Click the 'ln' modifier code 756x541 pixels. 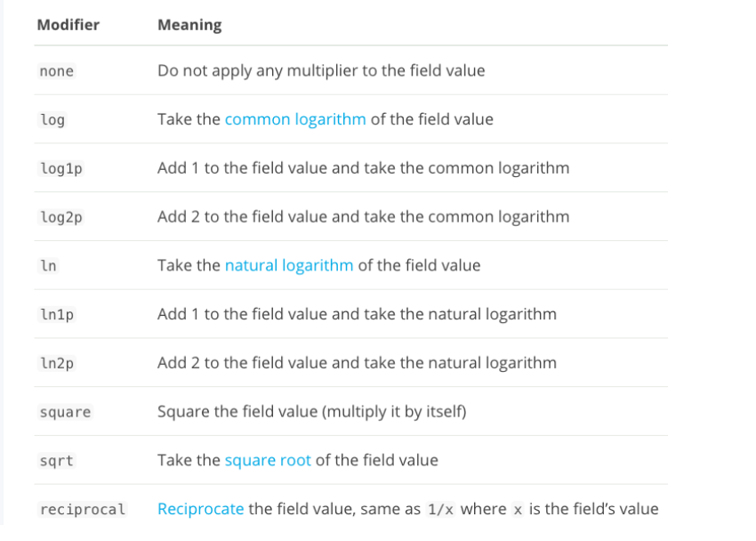coord(48,266)
